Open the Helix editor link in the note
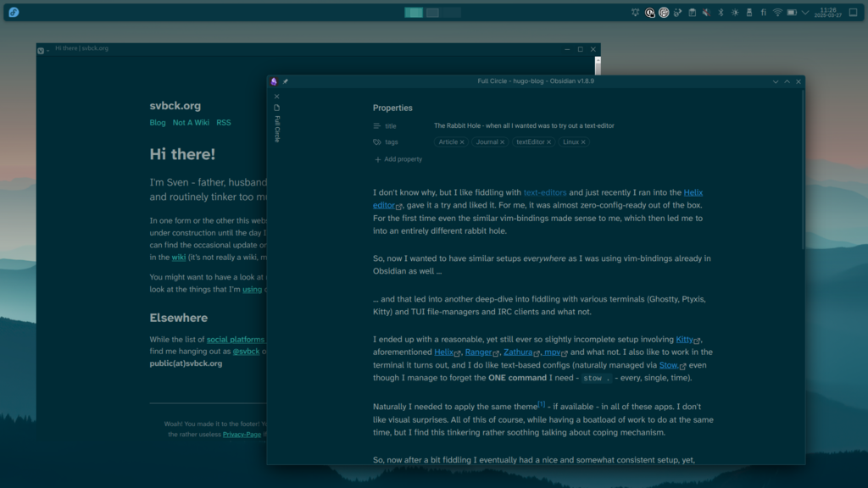 click(693, 192)
